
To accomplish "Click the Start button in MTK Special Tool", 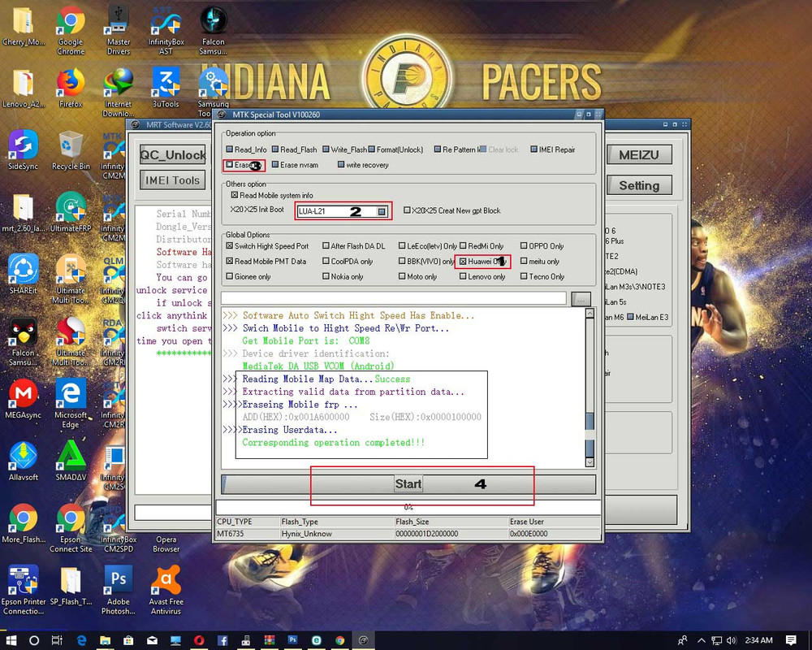I will click(x=408, y=484).
